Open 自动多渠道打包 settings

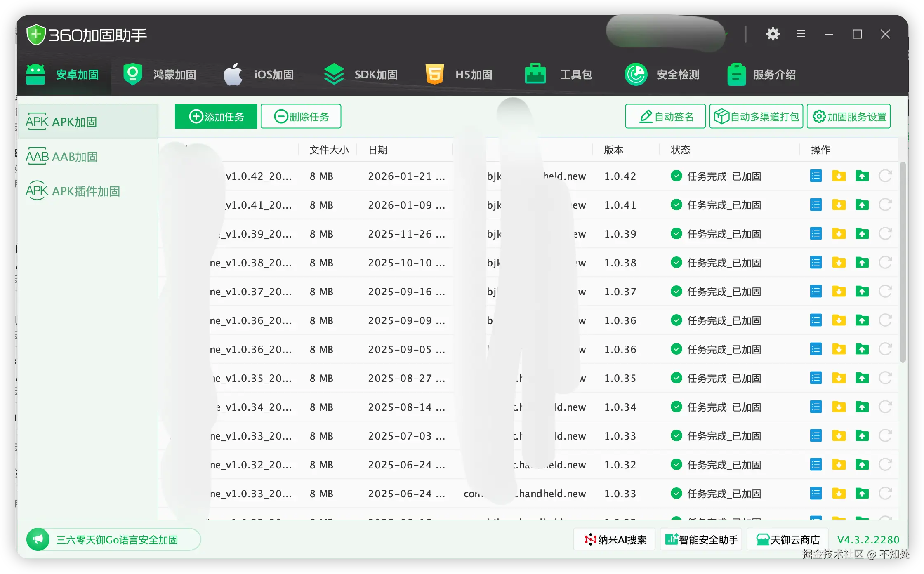[x=756, y=117]
